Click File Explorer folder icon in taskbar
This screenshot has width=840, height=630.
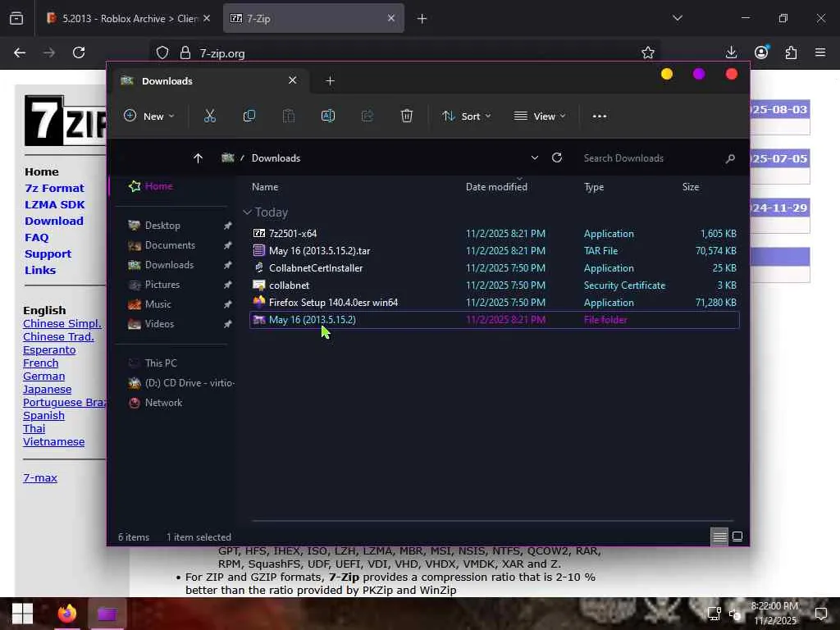(x=107, y=614)
